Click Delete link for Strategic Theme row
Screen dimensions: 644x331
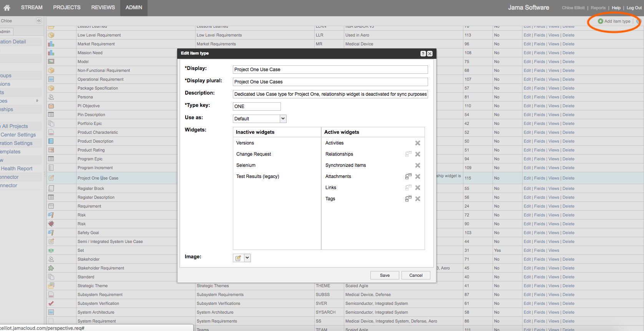click(x=568, y=286)
